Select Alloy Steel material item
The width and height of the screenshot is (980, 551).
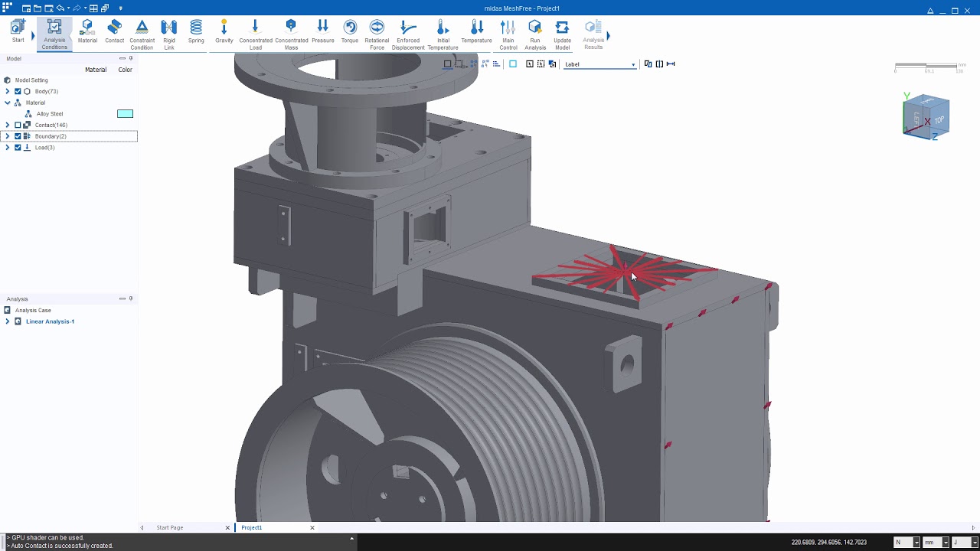click(50, 114)
